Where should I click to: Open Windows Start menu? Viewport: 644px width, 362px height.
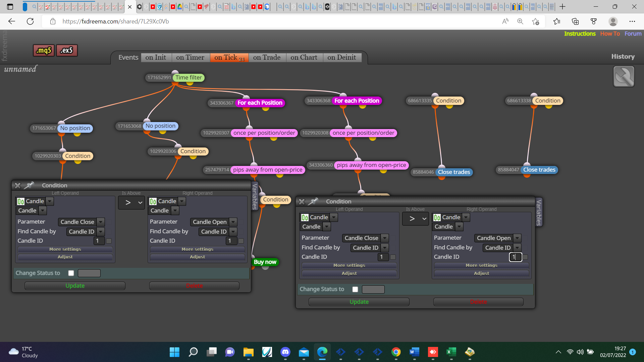click(174, 352)
